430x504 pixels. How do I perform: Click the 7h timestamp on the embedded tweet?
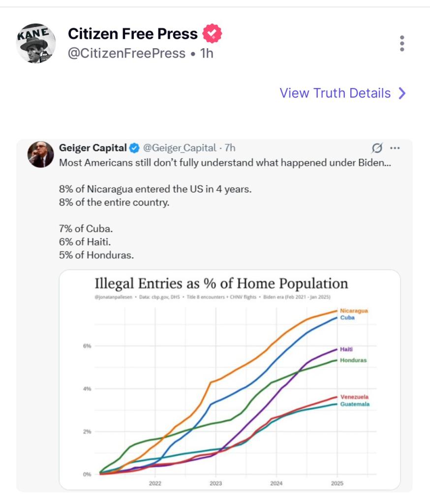coord(230,148)
